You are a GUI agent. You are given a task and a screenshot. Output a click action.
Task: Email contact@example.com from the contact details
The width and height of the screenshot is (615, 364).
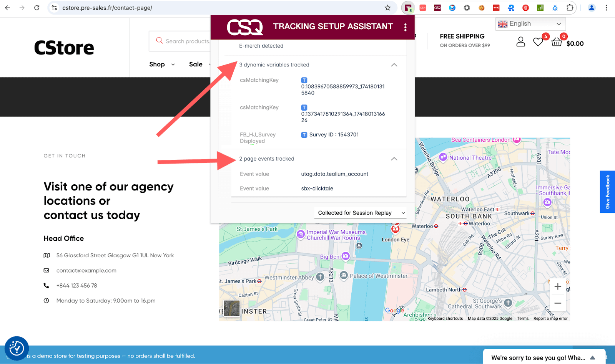pos(86,270)
